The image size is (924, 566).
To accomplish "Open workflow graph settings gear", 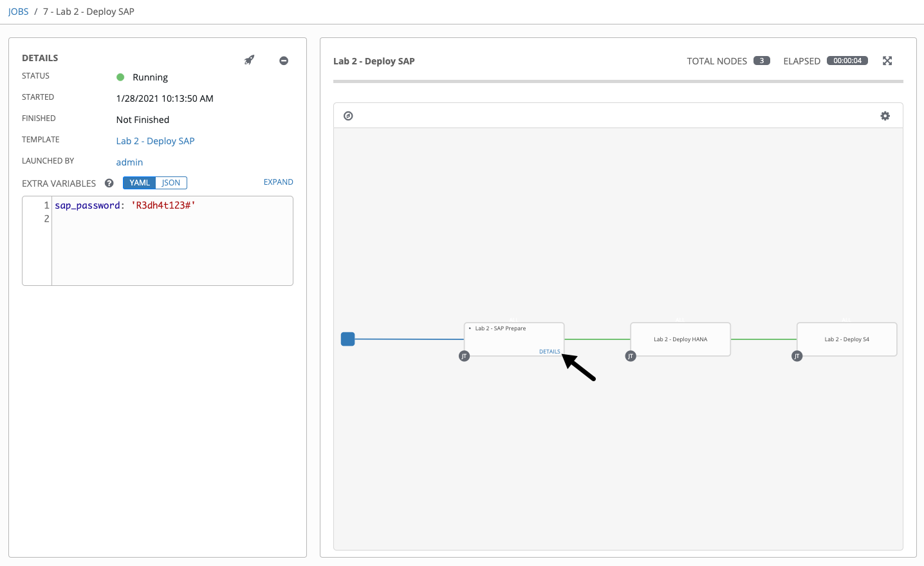I will (x=885, y=116).
